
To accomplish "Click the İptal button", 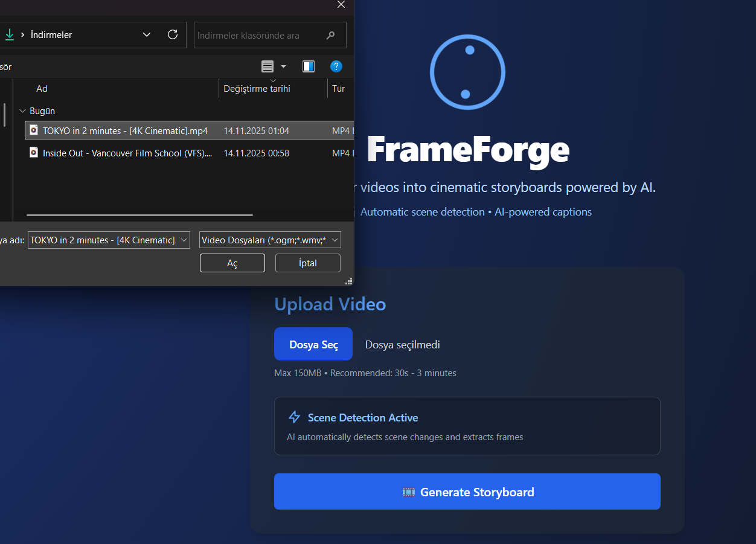I will [x=308, y=263].
